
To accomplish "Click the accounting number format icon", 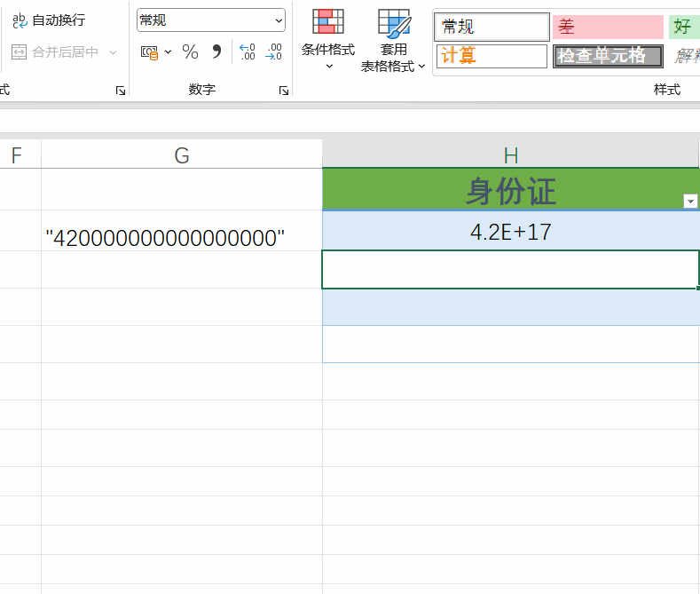I will click(149, 52).
